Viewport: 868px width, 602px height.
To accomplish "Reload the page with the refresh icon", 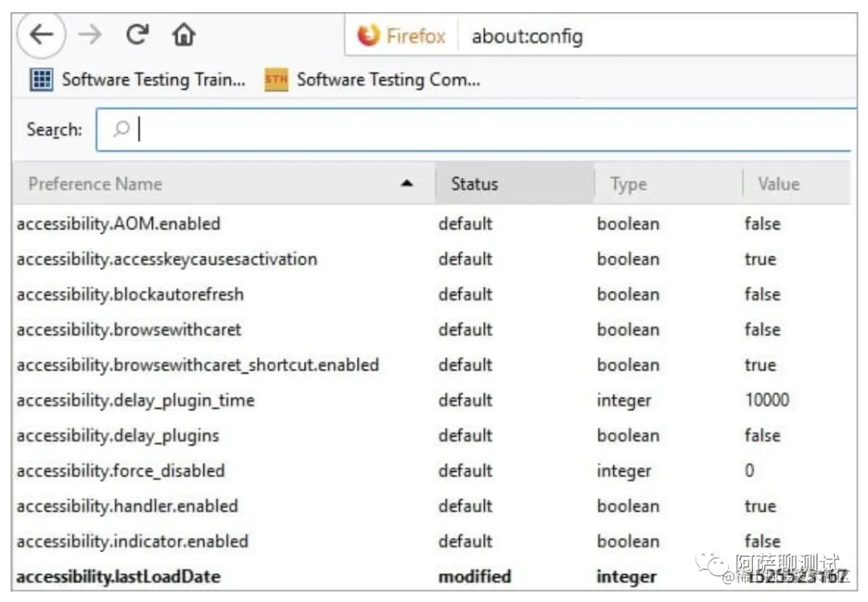I will point(137,35).
